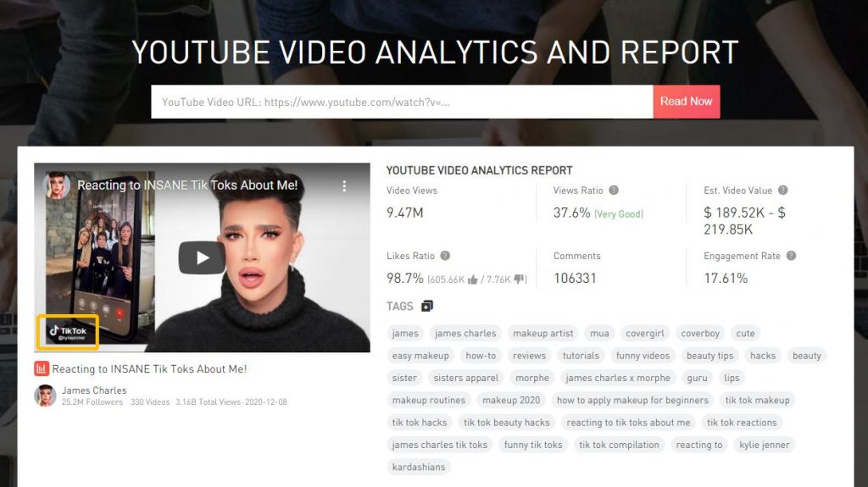Click the 17.61% engagement rate value
This screenshot has height=487, width=868.
726,279
